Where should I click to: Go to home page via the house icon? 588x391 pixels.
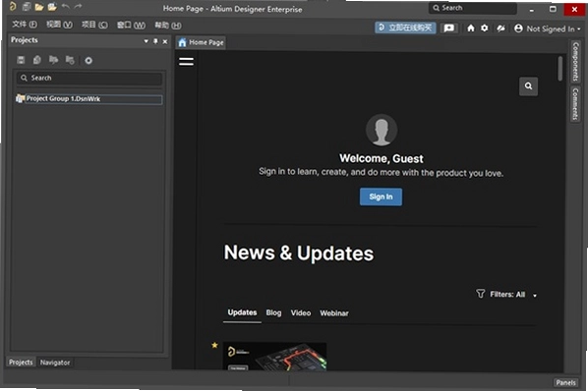(471, 28)
